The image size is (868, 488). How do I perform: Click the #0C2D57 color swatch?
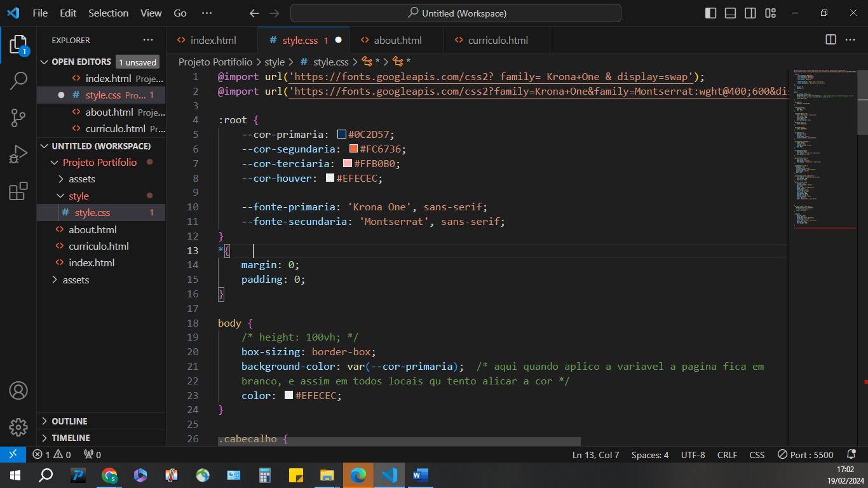(342, 135)
